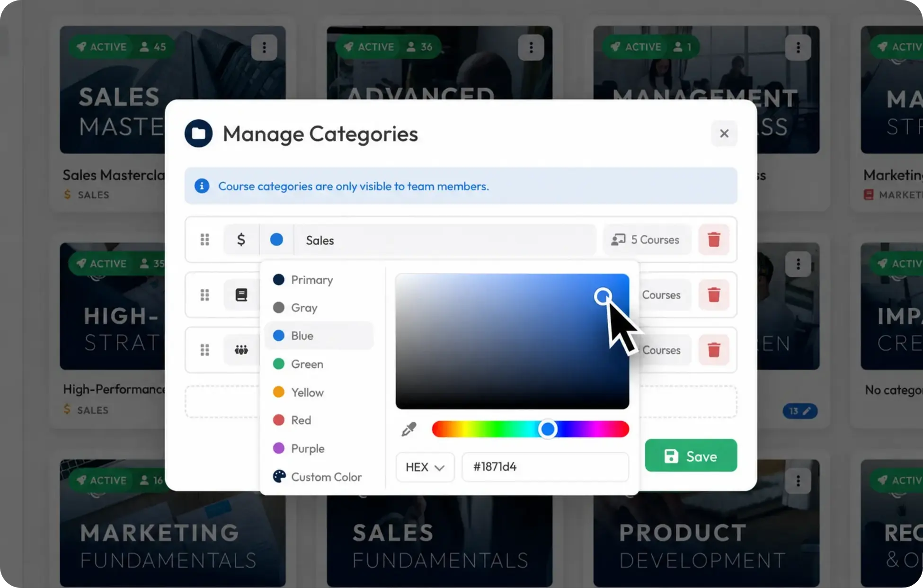Open three-dot menu on Sales Masterclass card

[264, 47]
